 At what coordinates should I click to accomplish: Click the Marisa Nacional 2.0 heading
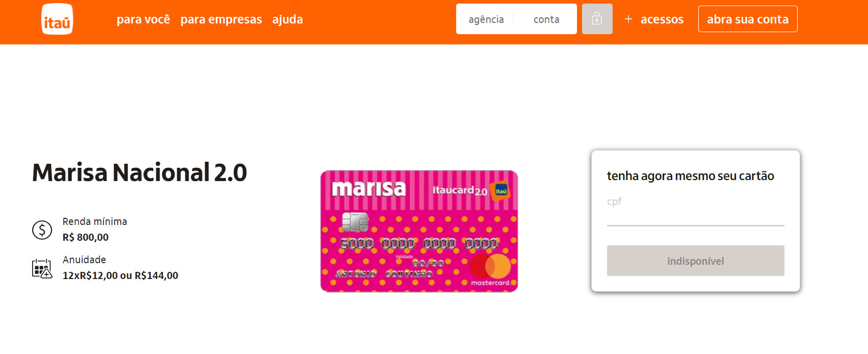(x=140, y=172)
